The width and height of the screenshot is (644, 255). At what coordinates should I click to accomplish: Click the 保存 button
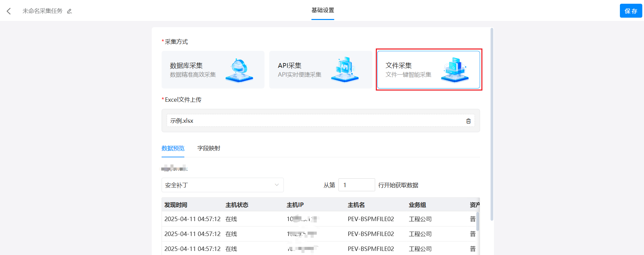click(631, 11)
